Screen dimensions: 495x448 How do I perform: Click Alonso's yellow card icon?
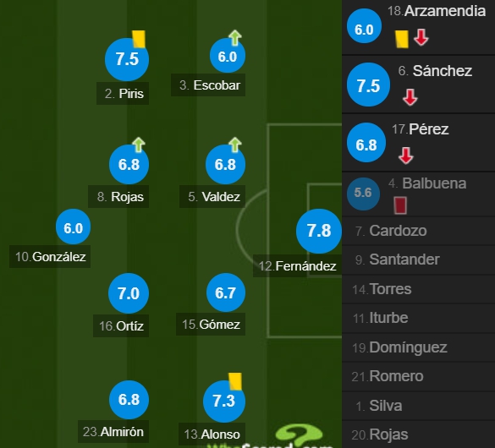(235, 381)
